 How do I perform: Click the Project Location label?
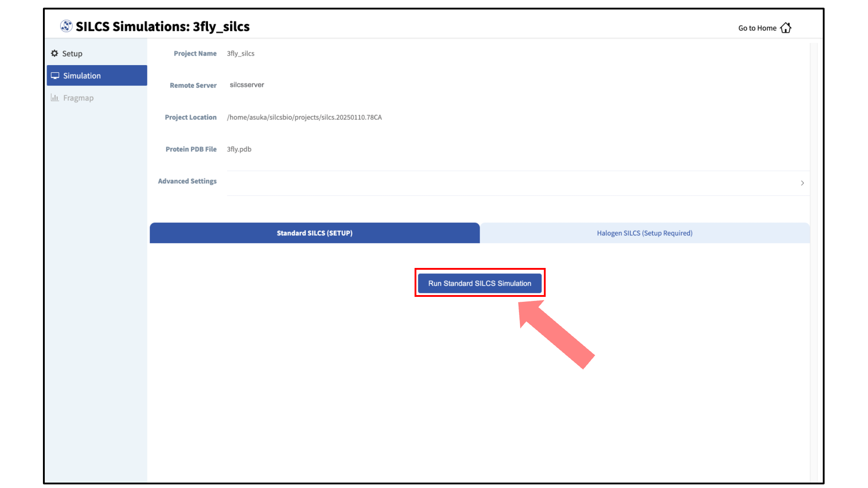(191, 117)
